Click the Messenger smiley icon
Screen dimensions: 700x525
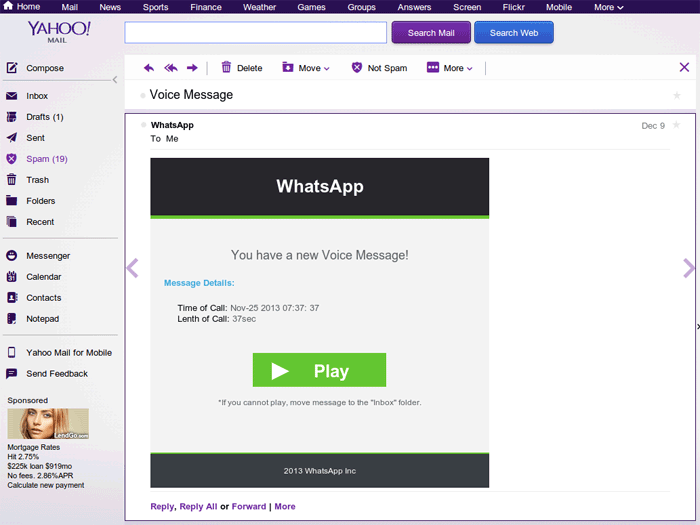coord(12,255)
